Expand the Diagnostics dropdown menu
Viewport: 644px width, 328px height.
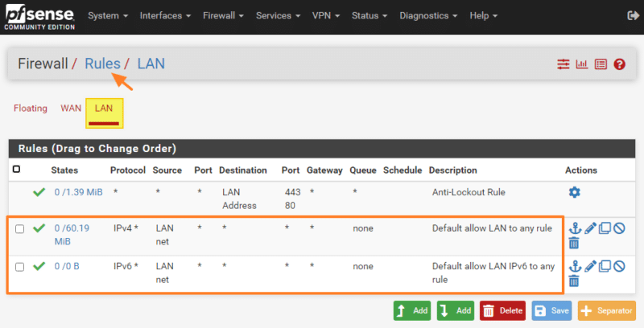pyautogui.click(x=429, y=16)
